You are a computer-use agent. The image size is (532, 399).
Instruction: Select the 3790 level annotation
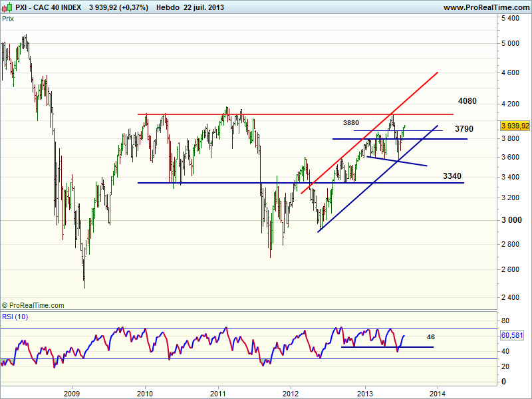click(x=464, y=128)
